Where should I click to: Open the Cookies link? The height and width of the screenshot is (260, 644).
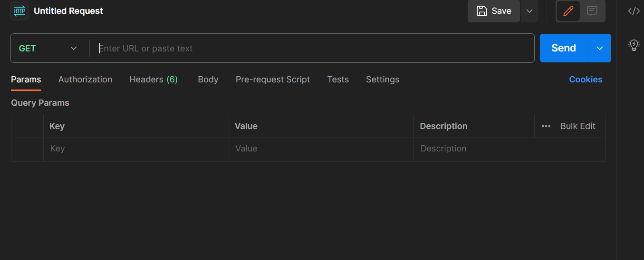(x=586, y=80)
